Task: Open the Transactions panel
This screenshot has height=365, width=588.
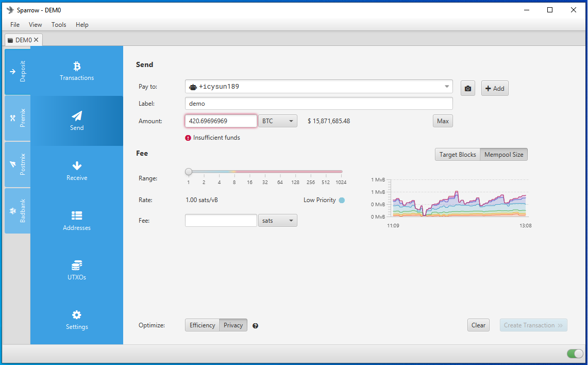Action: (x=76, y=71)
